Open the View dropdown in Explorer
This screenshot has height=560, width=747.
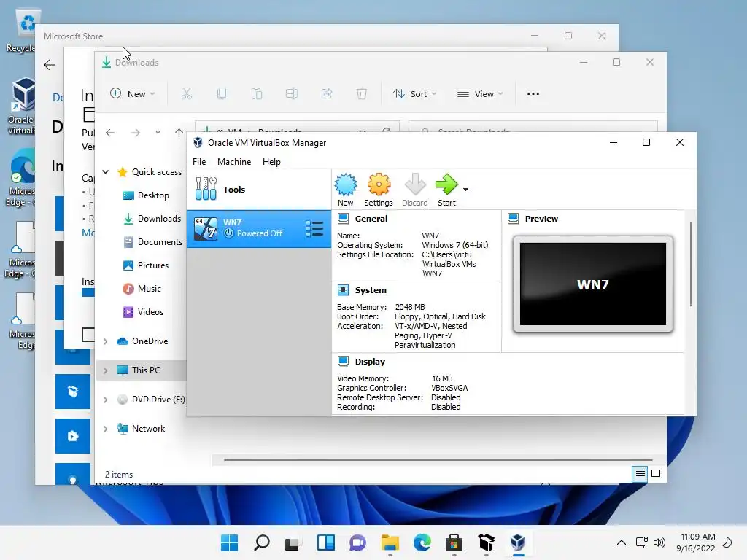(480, 94)
